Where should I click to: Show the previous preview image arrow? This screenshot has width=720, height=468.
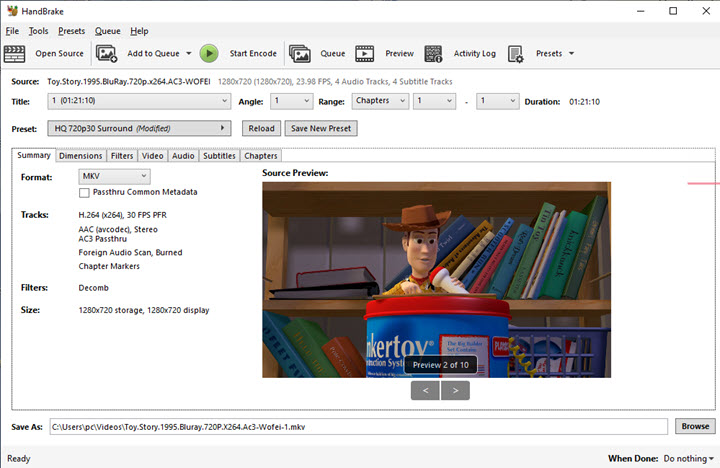tap(424, 390)
